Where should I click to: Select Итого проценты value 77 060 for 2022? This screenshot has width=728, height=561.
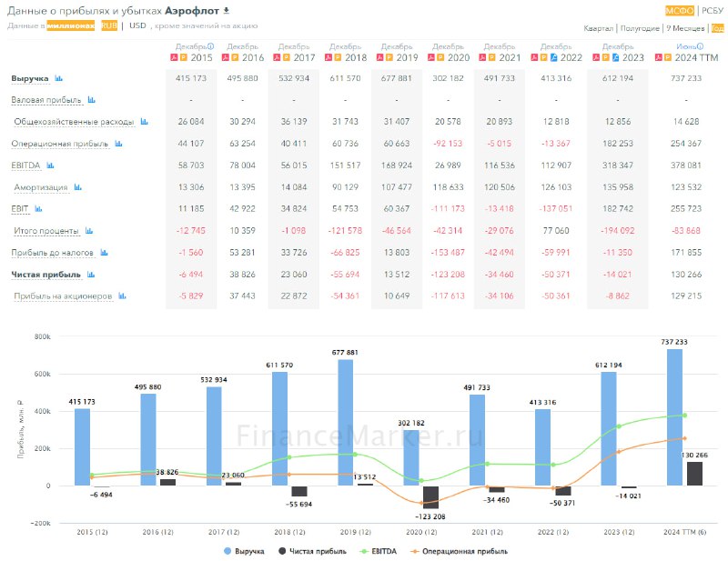coord(556,231)
